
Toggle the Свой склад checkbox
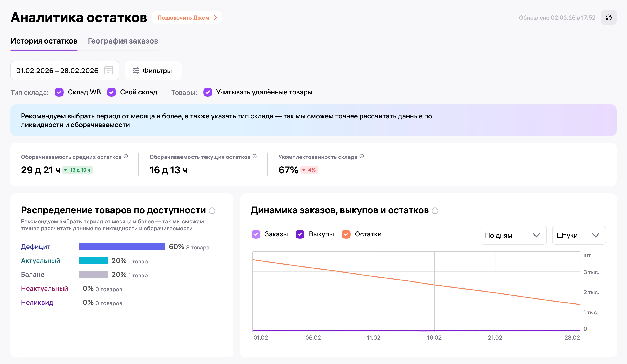click(111, 92)
